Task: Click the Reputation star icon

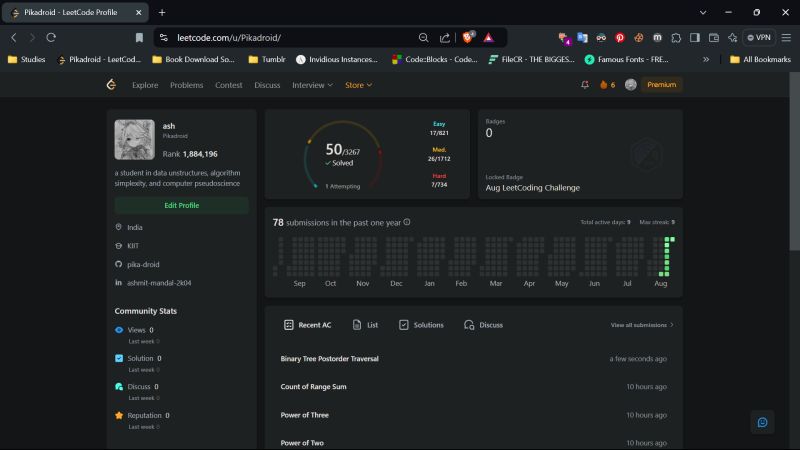Action: coord(119,415)
